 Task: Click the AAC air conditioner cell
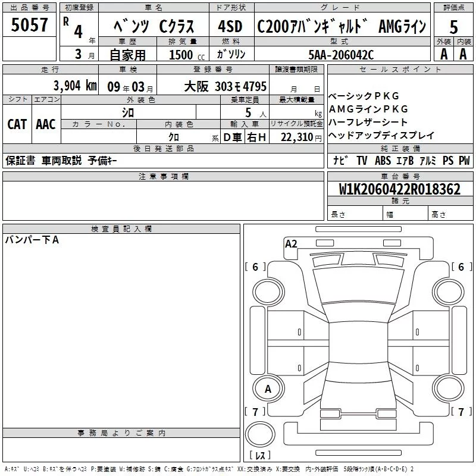coord(46,124)
